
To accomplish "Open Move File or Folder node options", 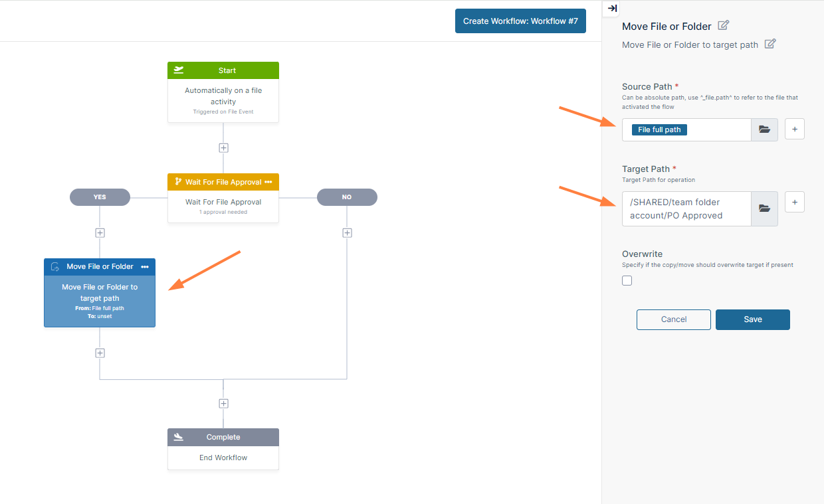I will pyautogui.click(x=145, y=267).
